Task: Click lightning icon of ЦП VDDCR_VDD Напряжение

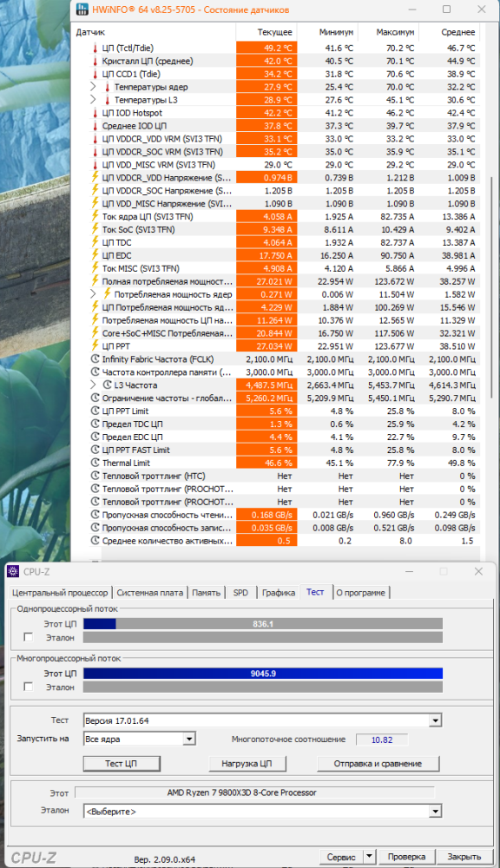Action: (x=95, y=178)
